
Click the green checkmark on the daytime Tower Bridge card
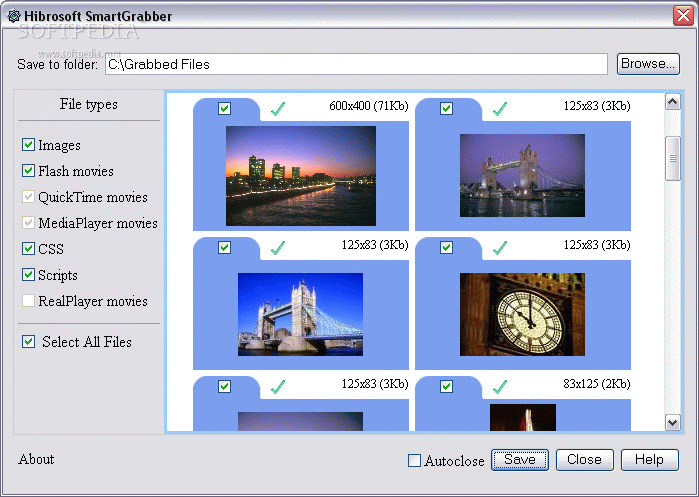pyautogui.click(x=278, y=247)
